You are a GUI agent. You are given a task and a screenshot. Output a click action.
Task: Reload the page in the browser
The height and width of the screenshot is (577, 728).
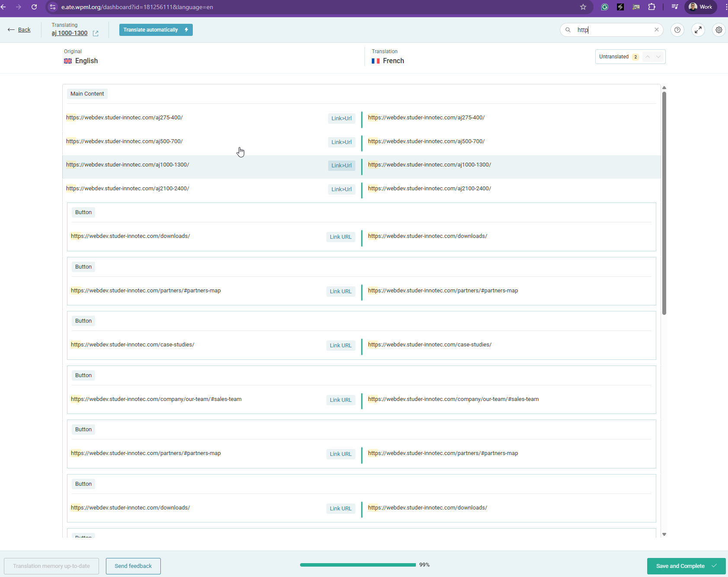click(x=34, y=7)
